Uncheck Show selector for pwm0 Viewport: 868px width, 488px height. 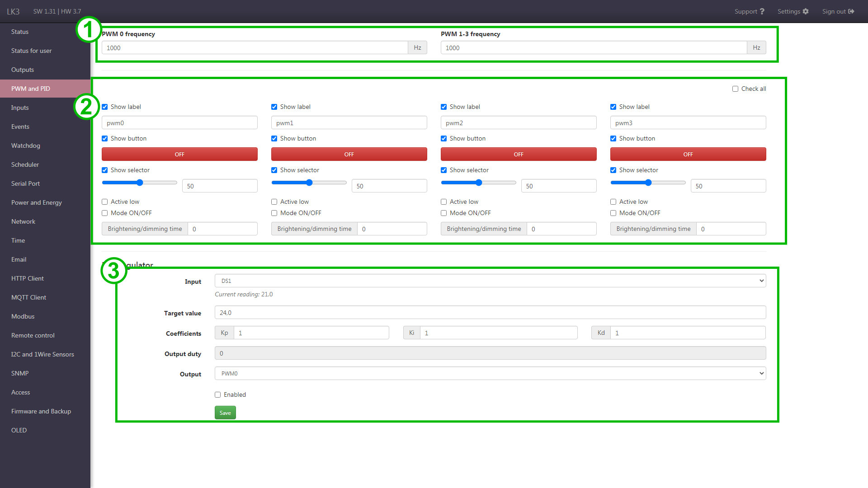[x=104, y=170]
